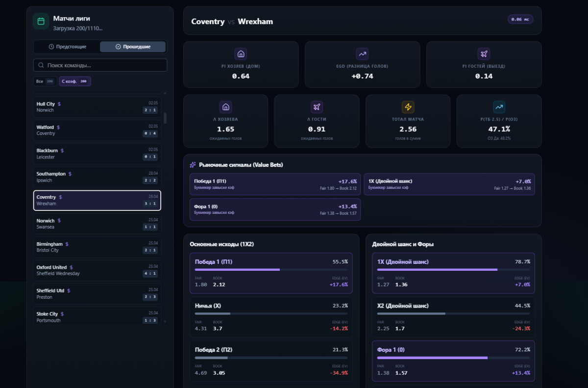
Task: Click the lightning icon on Тотал матча card
Action: tap(408, 107)
